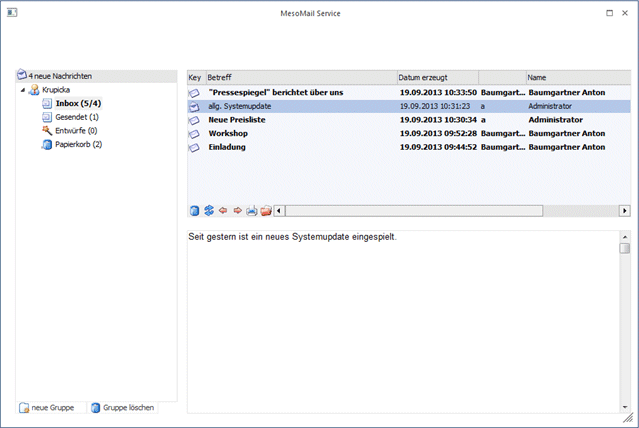Sort by Datum erzeugt column header
The width and height of the screenshot is (639, 428).
coord(436,77)
